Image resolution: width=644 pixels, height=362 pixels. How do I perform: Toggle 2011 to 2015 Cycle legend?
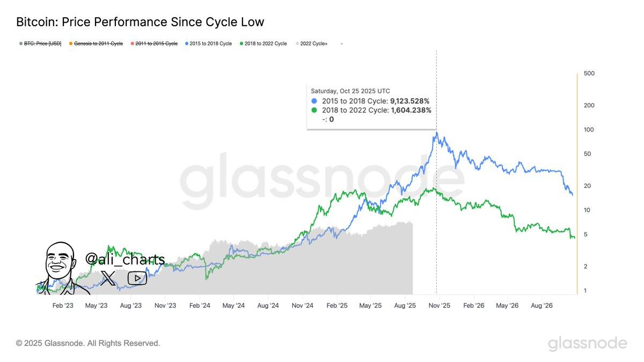(x=153, y=43)
